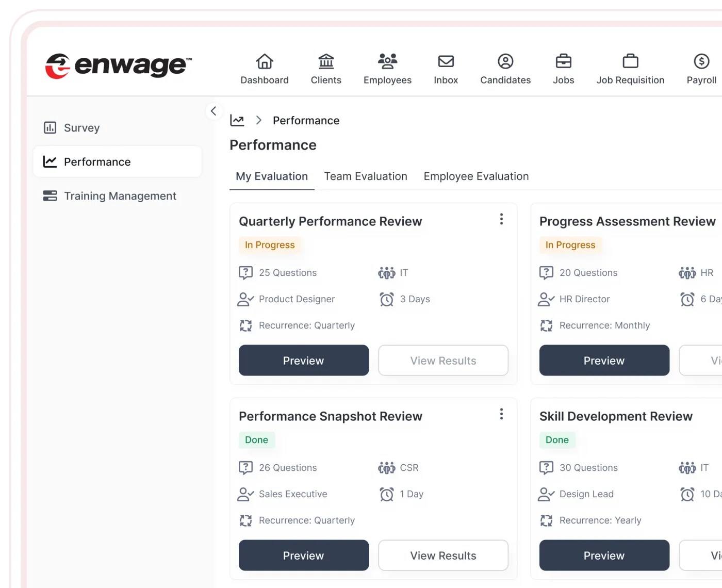Screen dimensions: 722x588
Task: Open Training Management in the sidebar
Action: point(120,196)
